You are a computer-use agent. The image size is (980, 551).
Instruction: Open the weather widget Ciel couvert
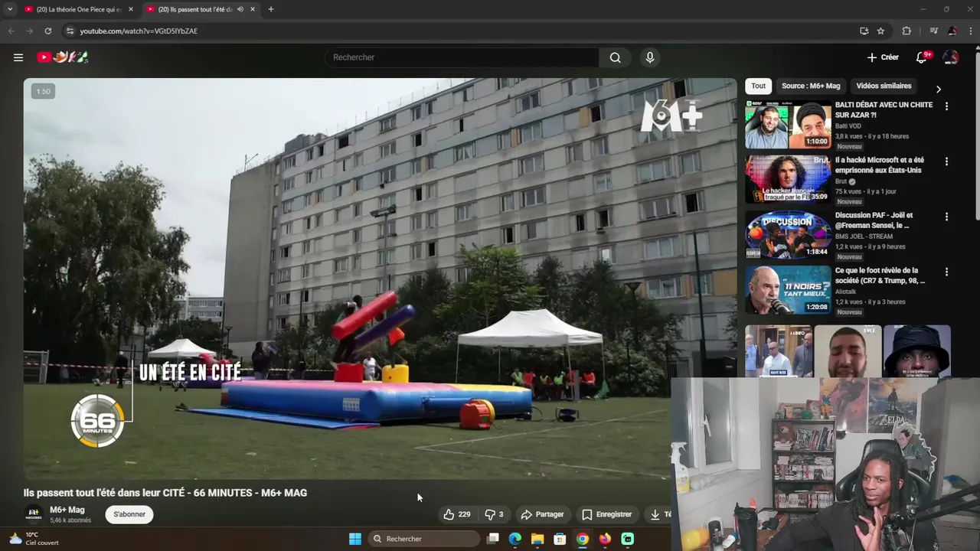32,539
